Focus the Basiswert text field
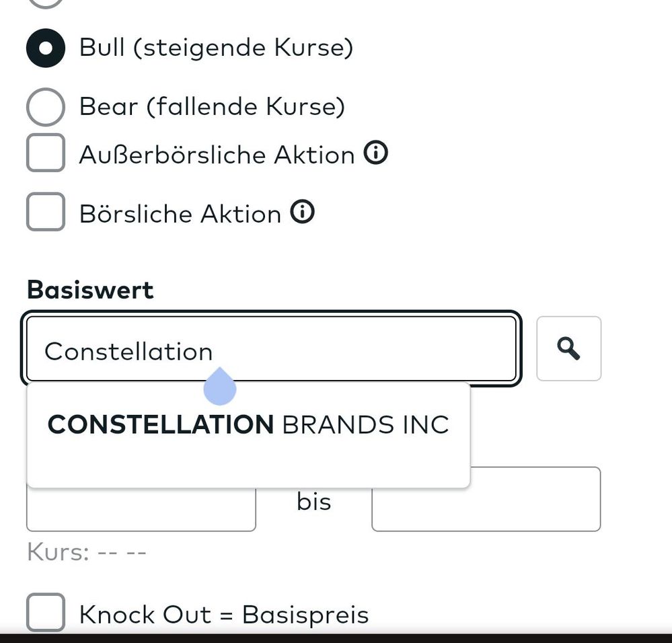672x643 pixels. coord(336,350)
